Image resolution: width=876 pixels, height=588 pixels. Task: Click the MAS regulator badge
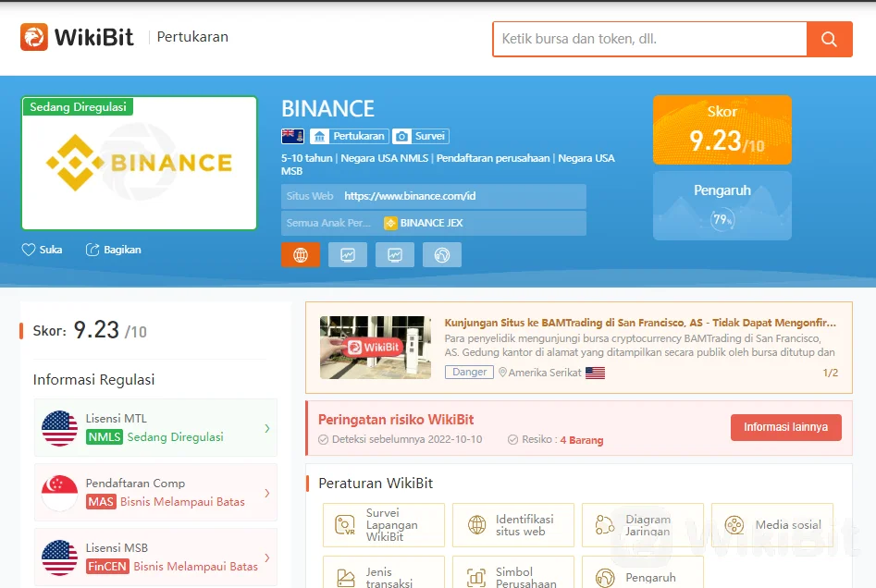(101, 501)
